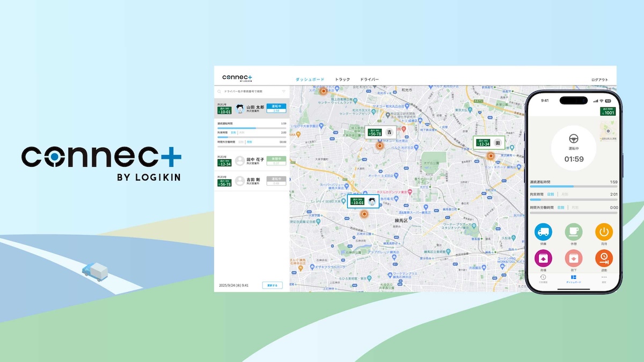Tap the green coffee cup break icon
This screenshot has height=362, width=644.
pyautogui.click(x=574, y=232)
